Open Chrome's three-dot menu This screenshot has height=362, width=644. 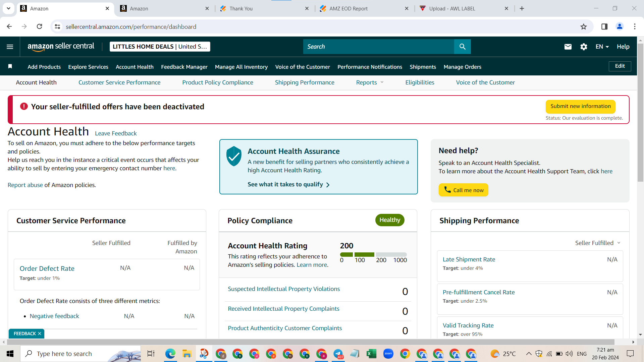(x=635, y=26)
